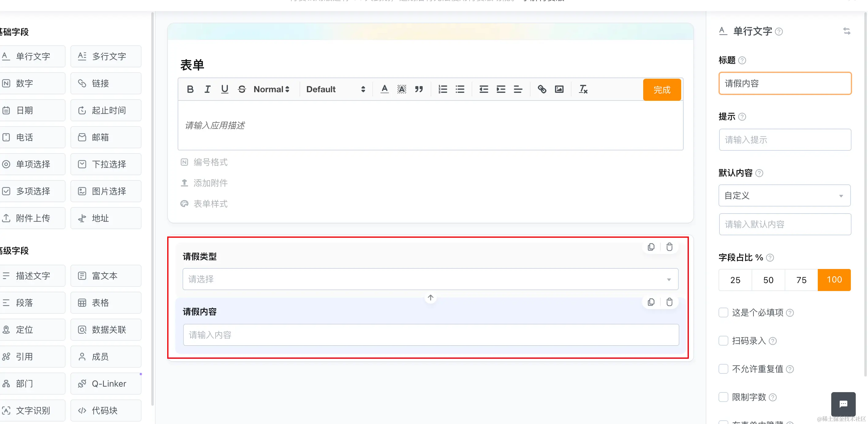
Task: Insert image using toolbar image icon
Action: [559, 89]
